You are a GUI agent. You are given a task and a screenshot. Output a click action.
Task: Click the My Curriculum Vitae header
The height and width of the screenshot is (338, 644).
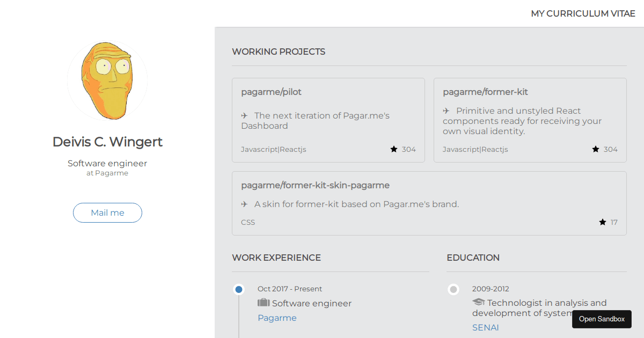(583, 14)
